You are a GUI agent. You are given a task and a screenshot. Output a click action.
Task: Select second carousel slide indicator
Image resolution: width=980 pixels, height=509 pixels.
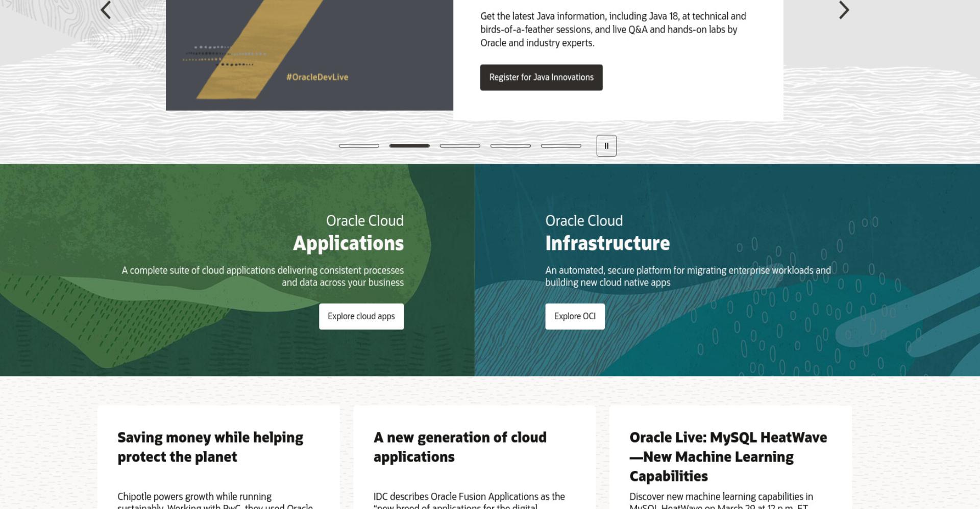[x=409, y=146]
